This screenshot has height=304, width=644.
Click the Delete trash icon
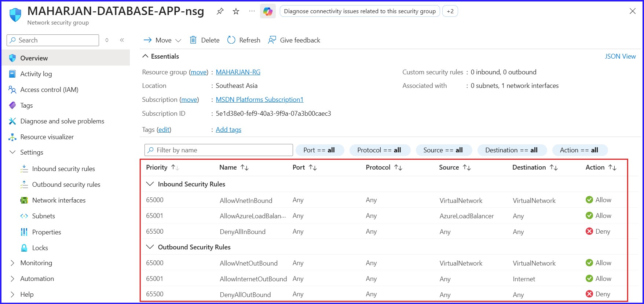tap(193, 40)
